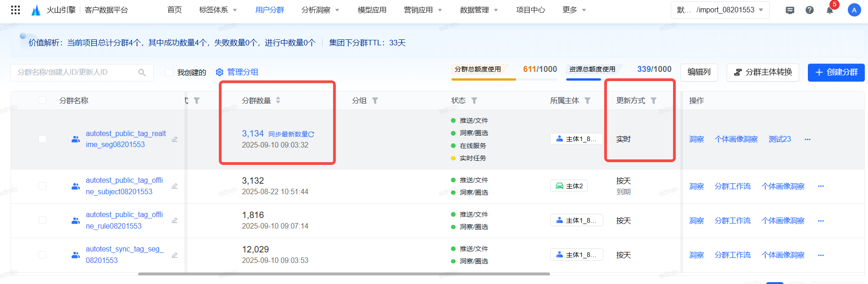The height and width of the screenshot is (284, 868).
Task: Open the messages chat icon
Action: coord(790,10)
